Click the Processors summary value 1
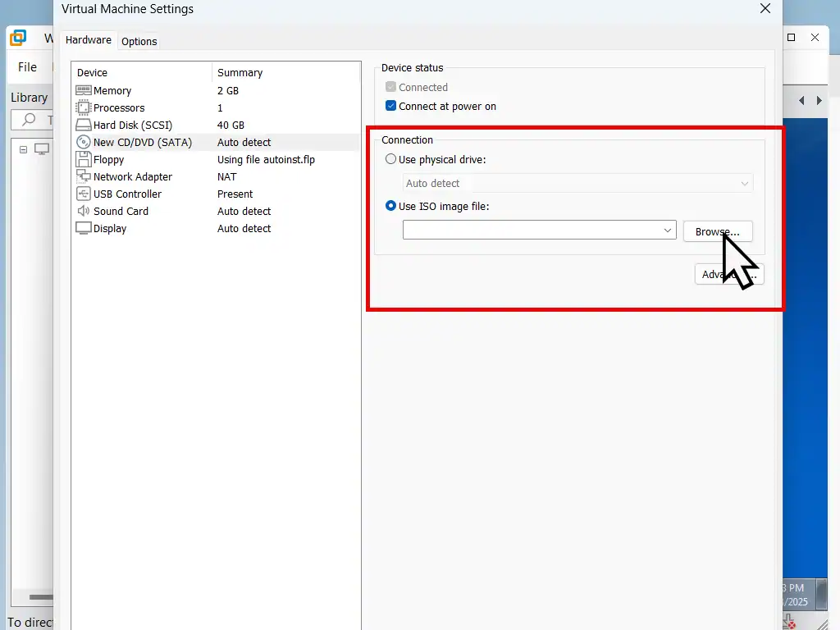 coord(220,107)
